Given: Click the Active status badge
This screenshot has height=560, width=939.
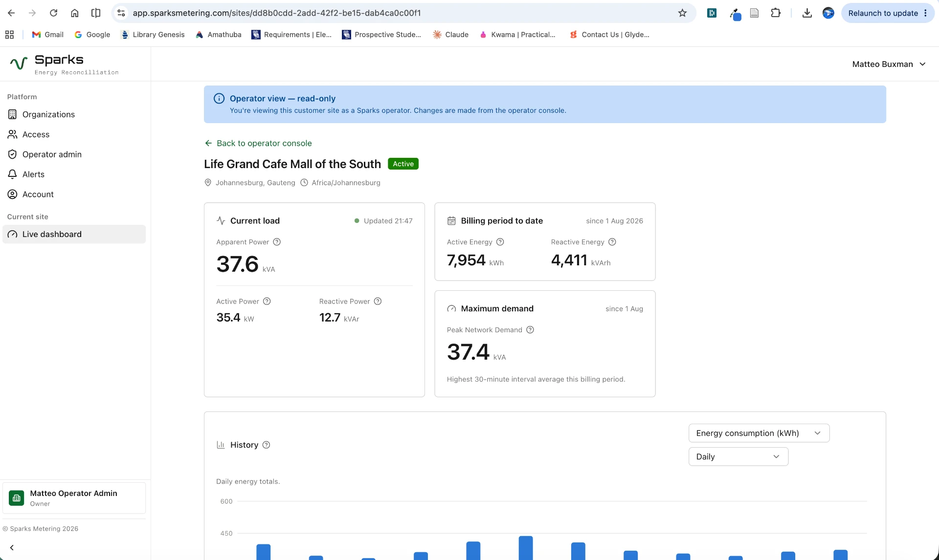Looking at the screenshot, I should (x=403, y=164).
